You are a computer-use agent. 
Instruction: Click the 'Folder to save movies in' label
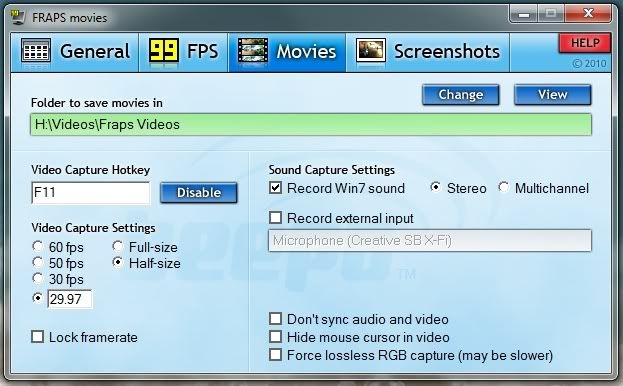pos(97,103)
